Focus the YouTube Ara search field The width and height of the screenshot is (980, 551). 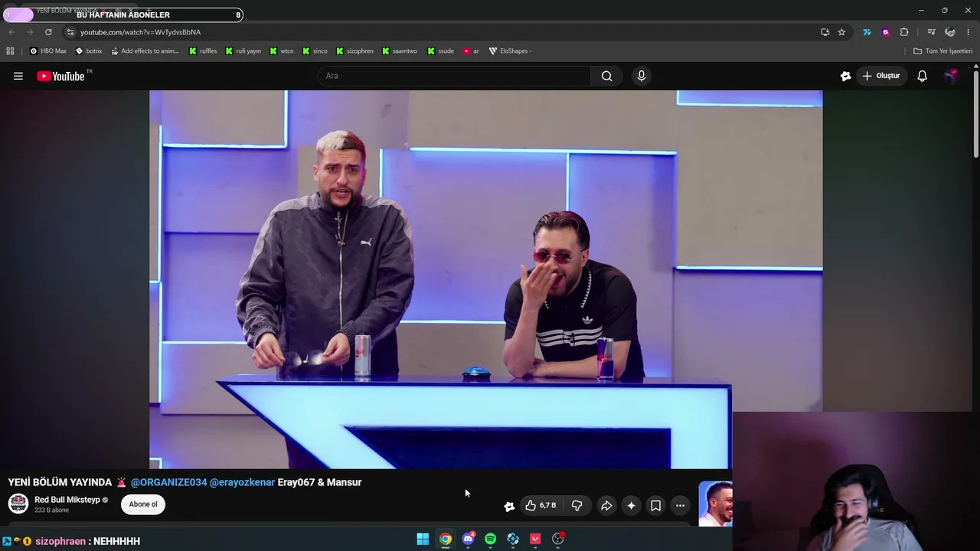[454, 76]
